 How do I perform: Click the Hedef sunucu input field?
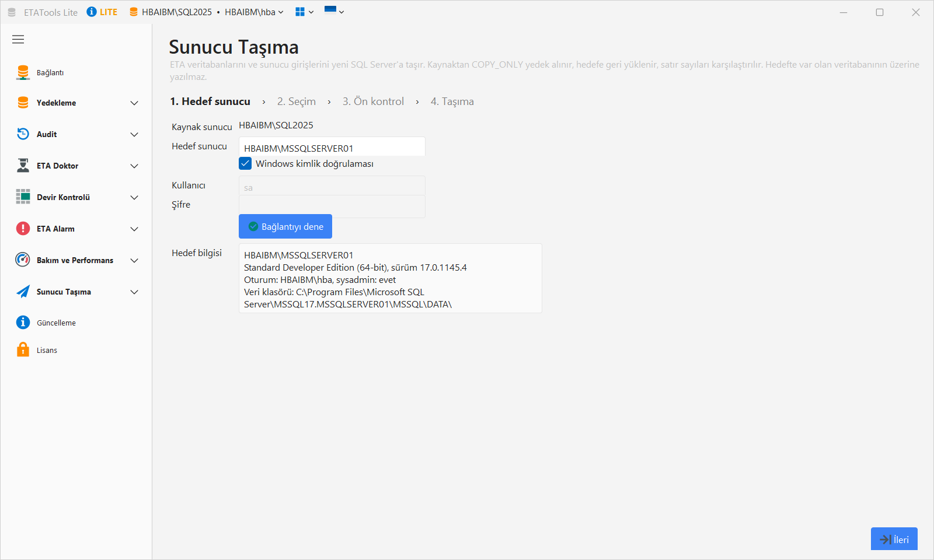pos(332,148)
